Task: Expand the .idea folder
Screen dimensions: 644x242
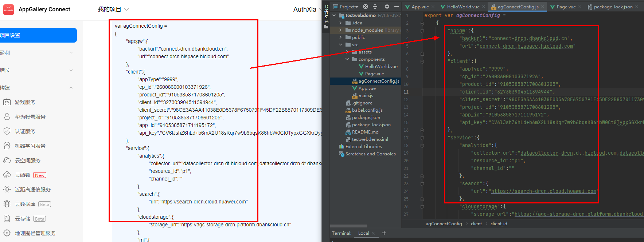Action: click(340, 23)
